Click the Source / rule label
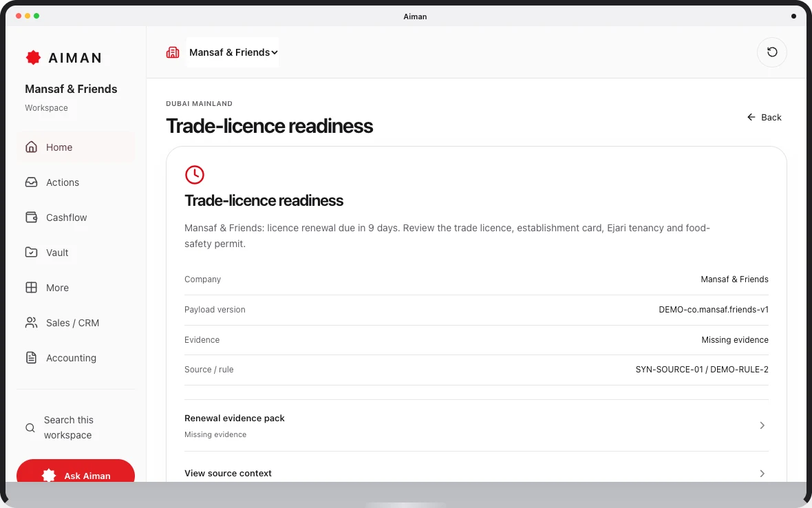 click(209, 370)
